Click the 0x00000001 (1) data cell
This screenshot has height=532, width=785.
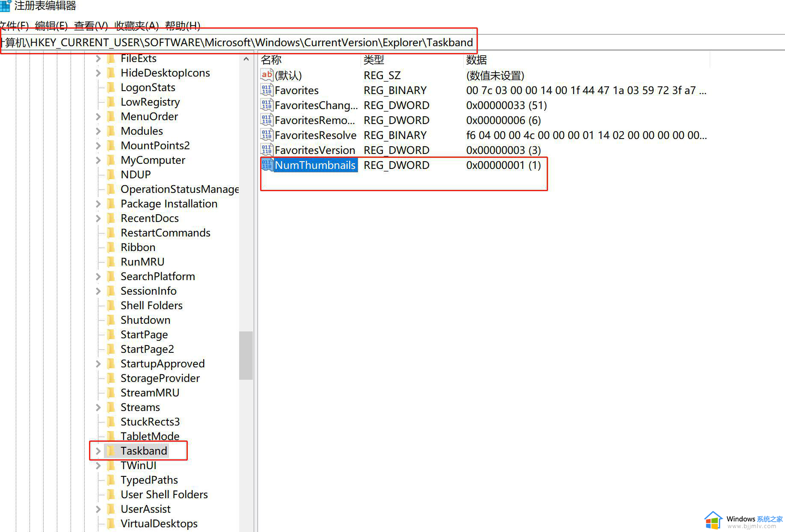(504, 165)
